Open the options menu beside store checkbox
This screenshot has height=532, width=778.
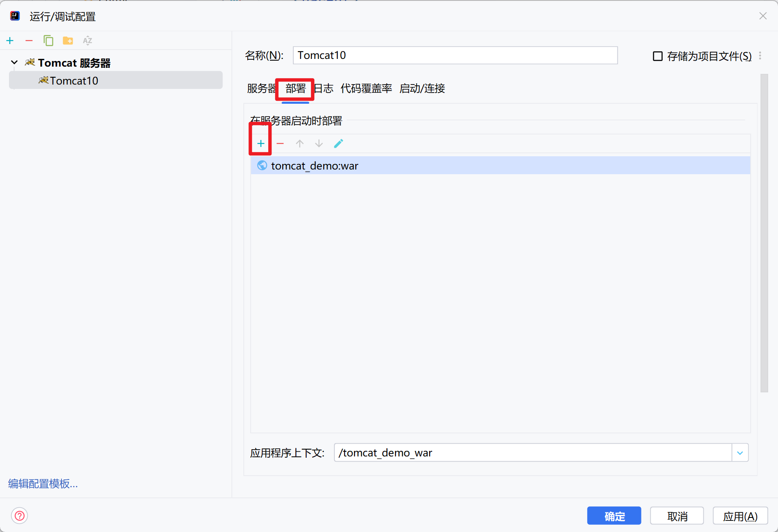[x=760, y=56]
